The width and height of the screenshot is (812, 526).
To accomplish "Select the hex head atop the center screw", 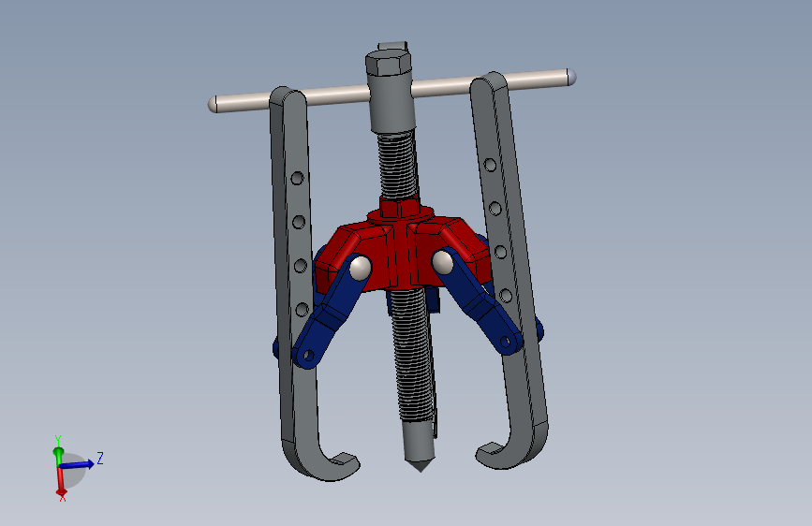I will tap(389, 63).
